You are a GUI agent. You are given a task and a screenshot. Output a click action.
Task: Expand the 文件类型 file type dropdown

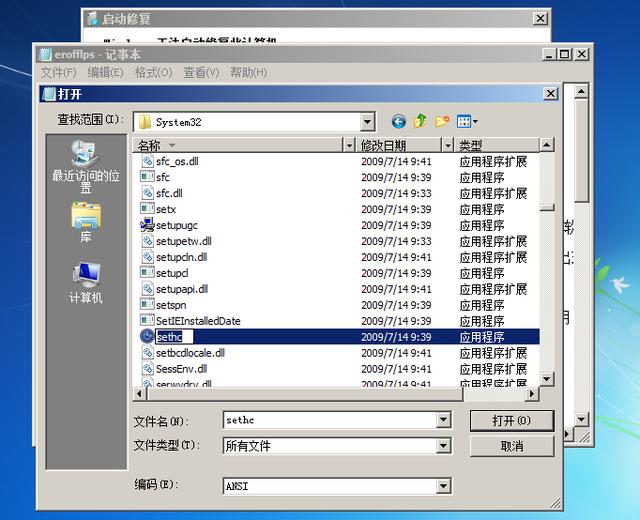tap(443, 446)
